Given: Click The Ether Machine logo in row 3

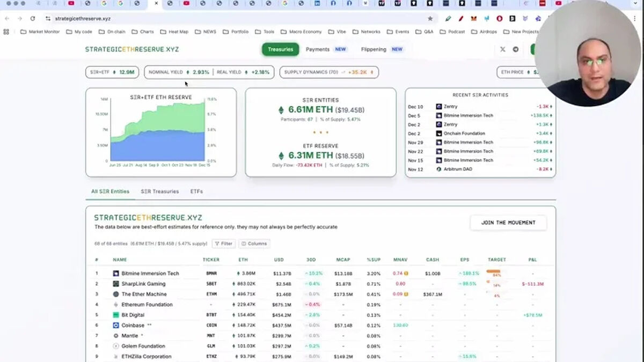Looking at the screenshot, I should pyautogui.click(x=116, y=294).
